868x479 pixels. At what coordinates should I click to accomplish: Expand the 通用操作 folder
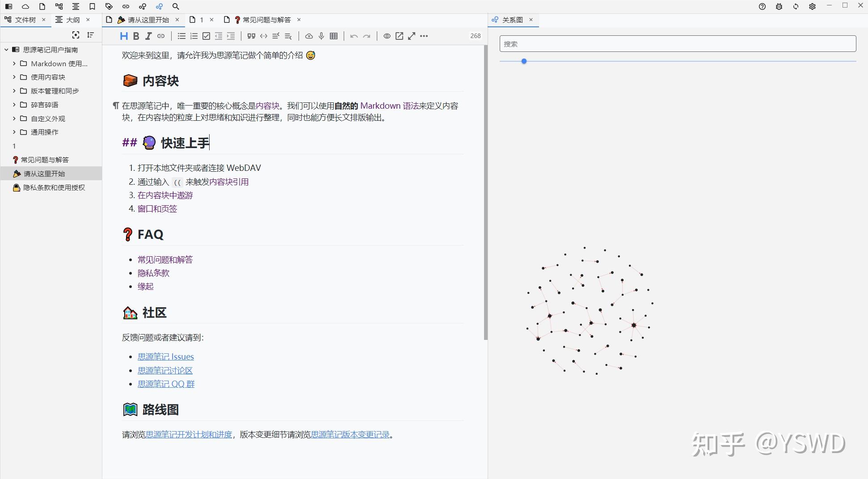click(14, 132)
